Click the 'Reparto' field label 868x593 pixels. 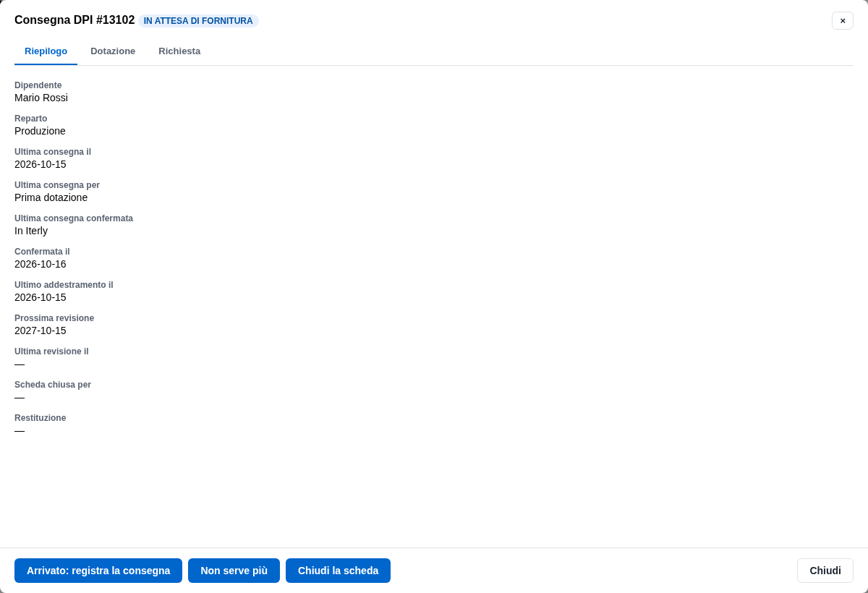31,119
